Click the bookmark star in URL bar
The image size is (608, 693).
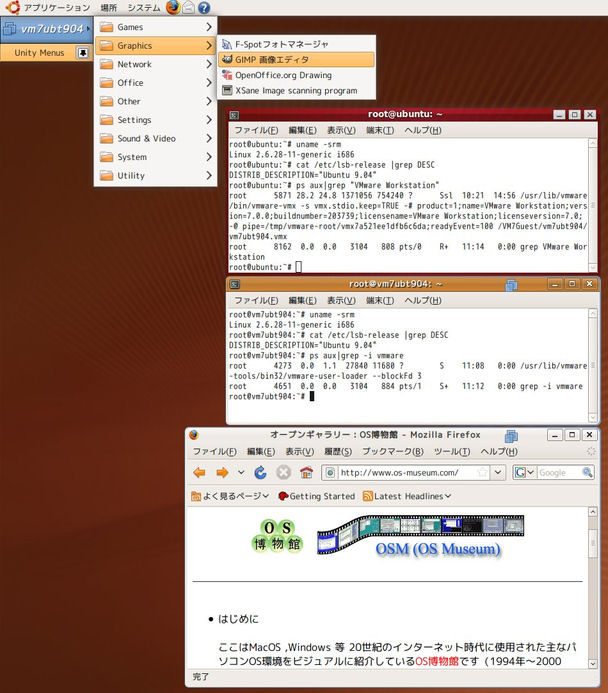[x=483, y=473]
